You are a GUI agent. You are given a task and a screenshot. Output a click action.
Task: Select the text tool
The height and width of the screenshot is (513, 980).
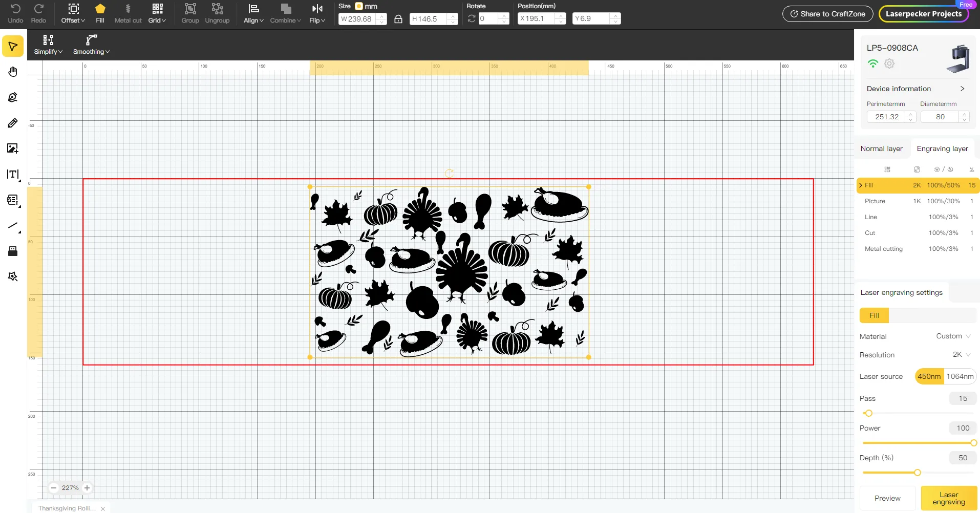click(13, 175)
